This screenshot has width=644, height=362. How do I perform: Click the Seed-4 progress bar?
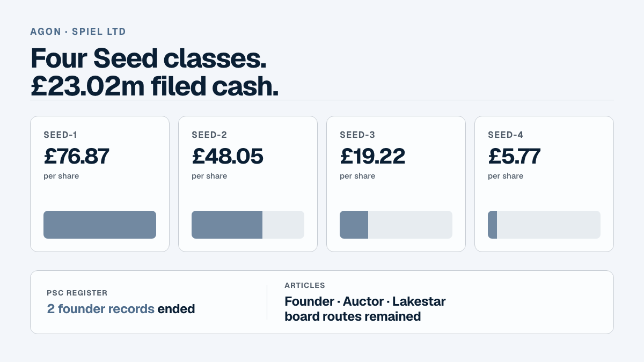(x=544, y=225)
